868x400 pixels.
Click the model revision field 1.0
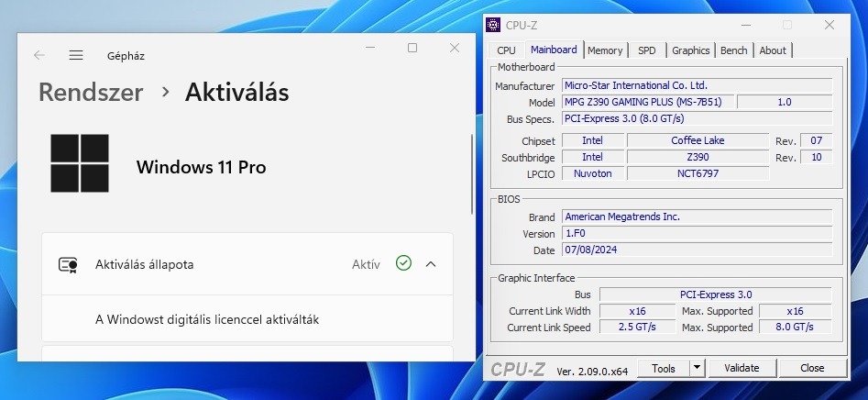tap(785, 102)
